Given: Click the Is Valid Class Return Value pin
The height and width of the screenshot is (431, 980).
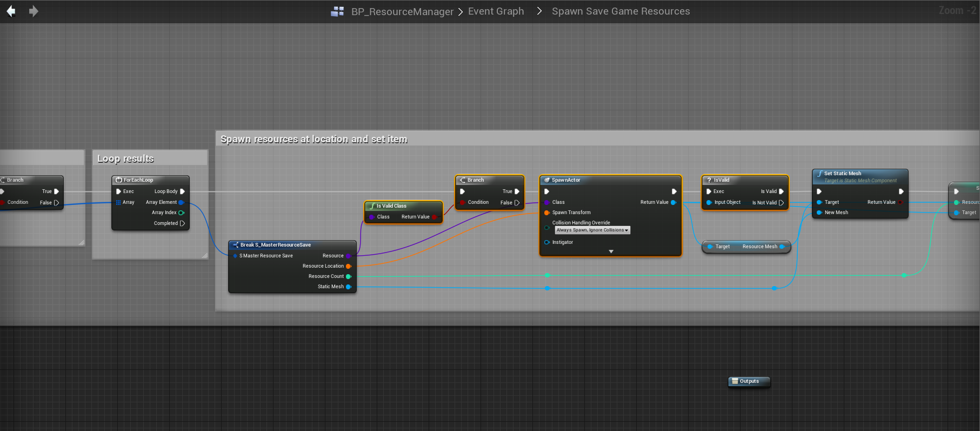Looking at the screenshot, I should point(434,217).
